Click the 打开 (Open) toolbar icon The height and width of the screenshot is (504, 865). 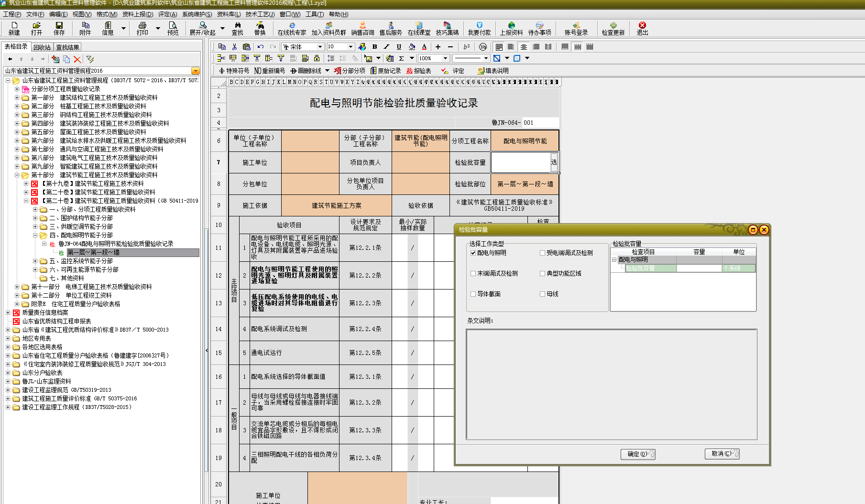click(x=36, y=28)
